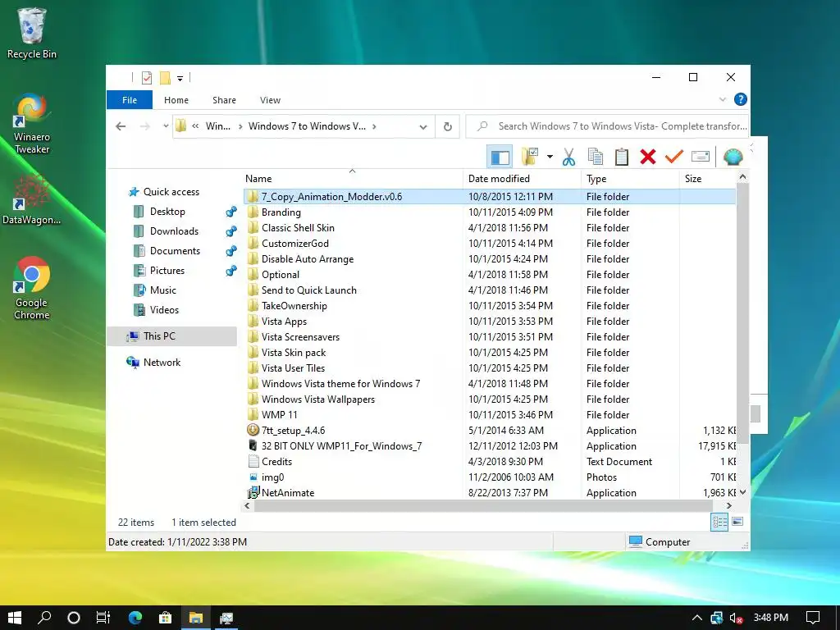Switch to Large icons view in status bar
The image size is (840, 630).
click(737, 522)
